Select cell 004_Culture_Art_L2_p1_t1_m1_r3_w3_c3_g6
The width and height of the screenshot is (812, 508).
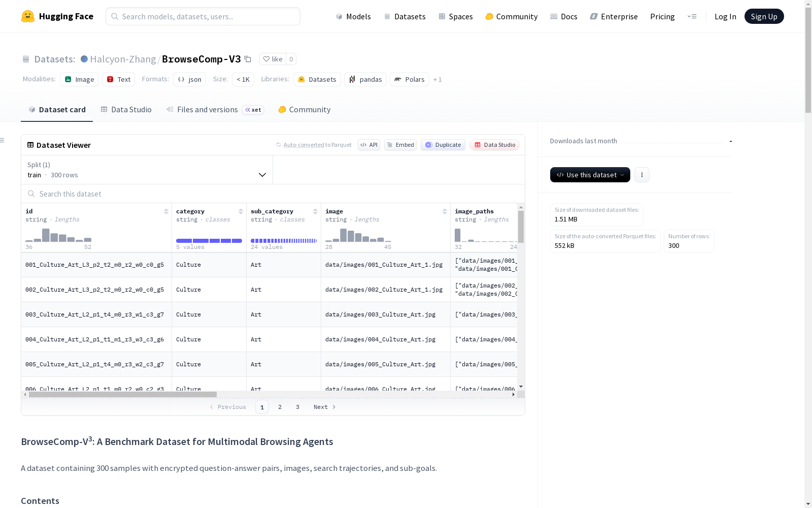tap(96, 339)
